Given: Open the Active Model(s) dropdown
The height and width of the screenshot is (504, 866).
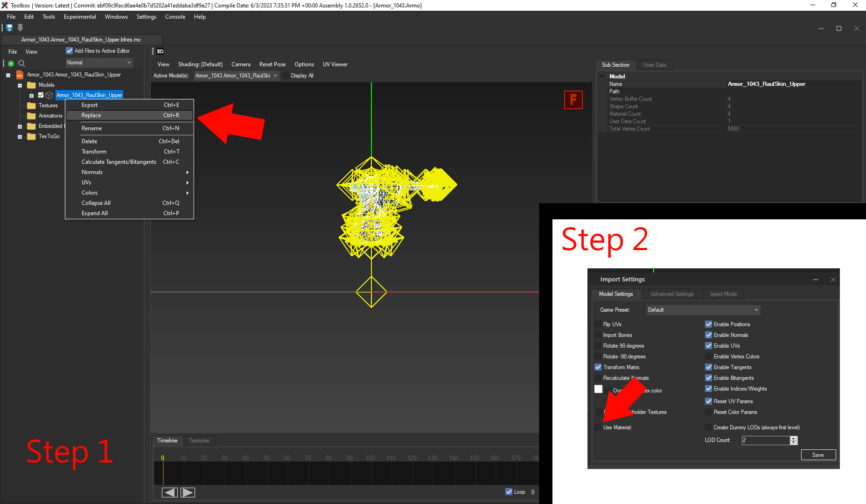Looking at the screenshot, I should pyautogui.click(x=236, y=76).
